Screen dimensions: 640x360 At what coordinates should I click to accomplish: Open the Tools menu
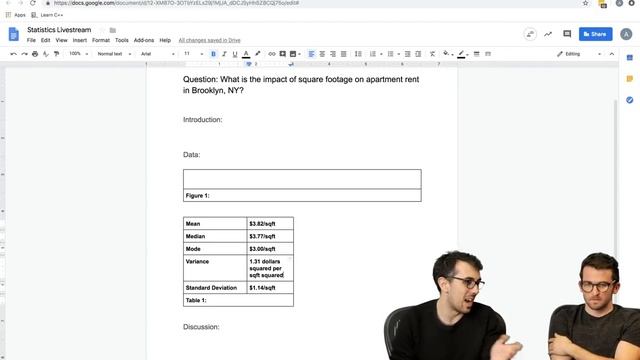tap(122, 40)
